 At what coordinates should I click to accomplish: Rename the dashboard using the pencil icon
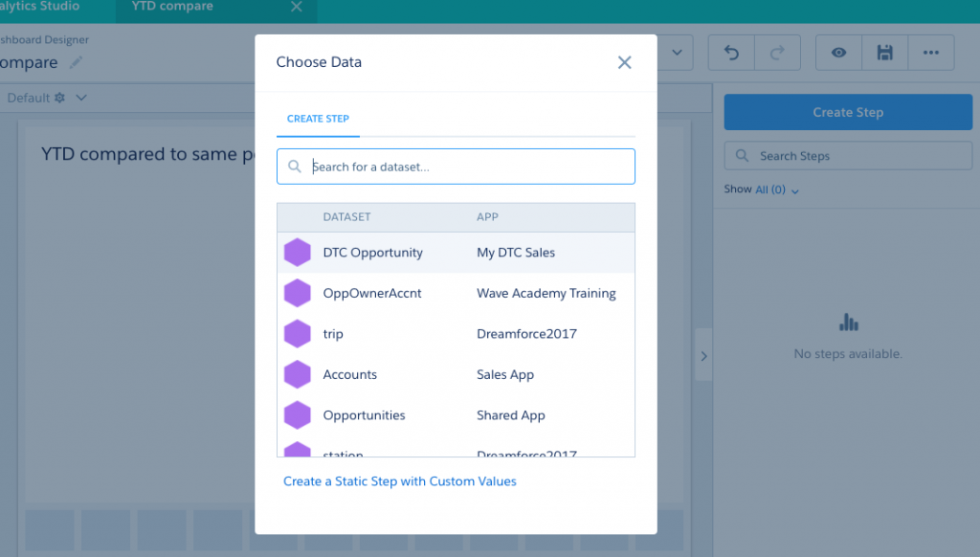click(78, 63)
